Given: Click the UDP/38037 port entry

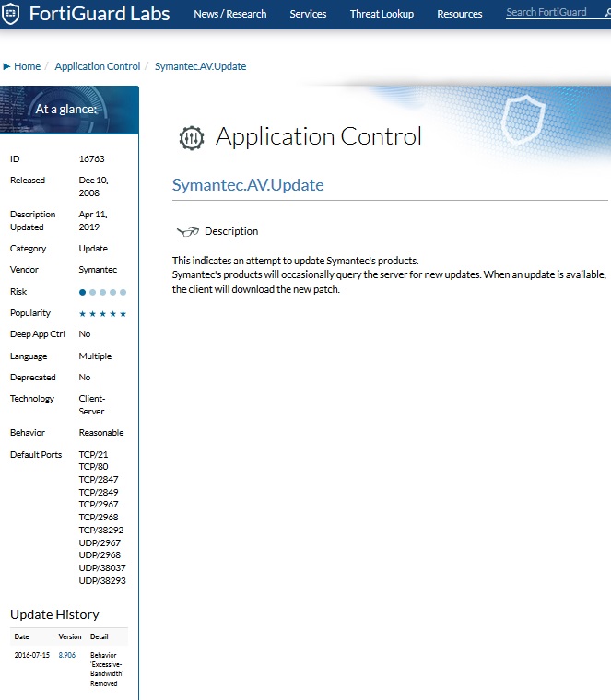Looking at the screenshot, I should 102,568.
